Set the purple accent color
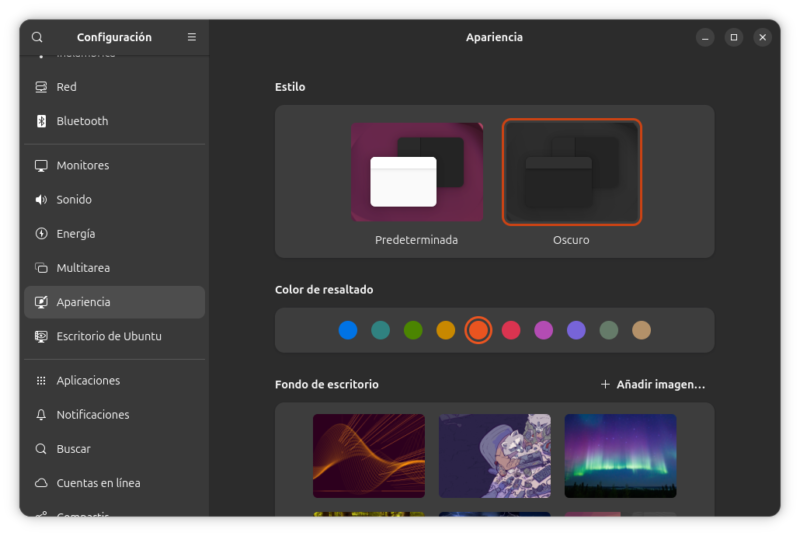 (577, 330)
